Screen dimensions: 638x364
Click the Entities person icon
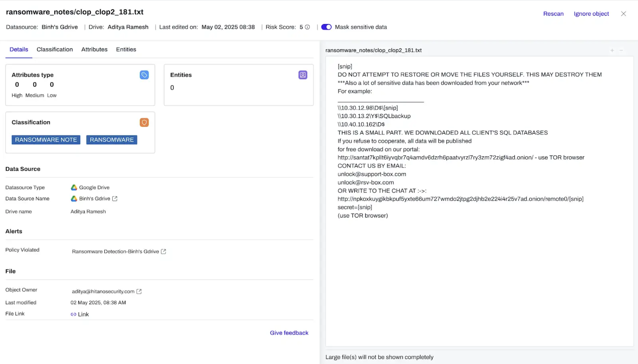pyautogui.click(x=303, y=75)
